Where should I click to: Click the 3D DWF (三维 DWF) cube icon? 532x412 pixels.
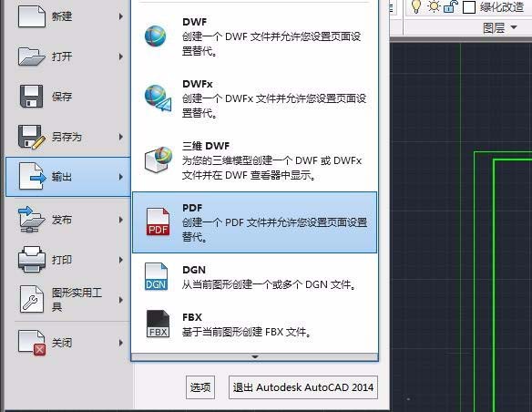pos(158,160)
